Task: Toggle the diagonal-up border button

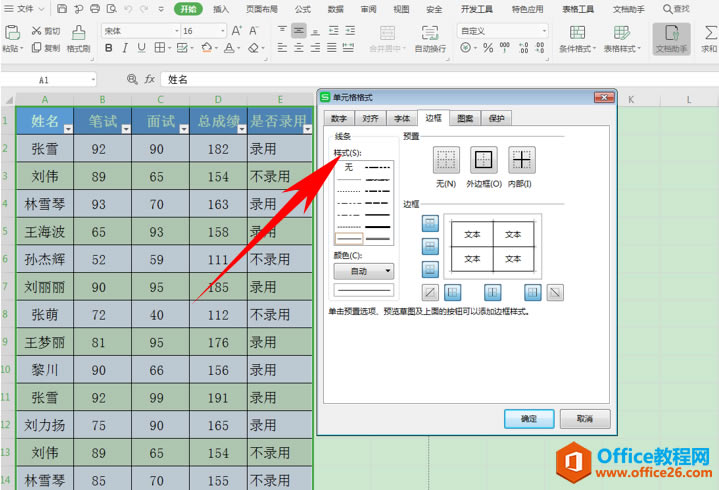Action: [x=430, y=292]
